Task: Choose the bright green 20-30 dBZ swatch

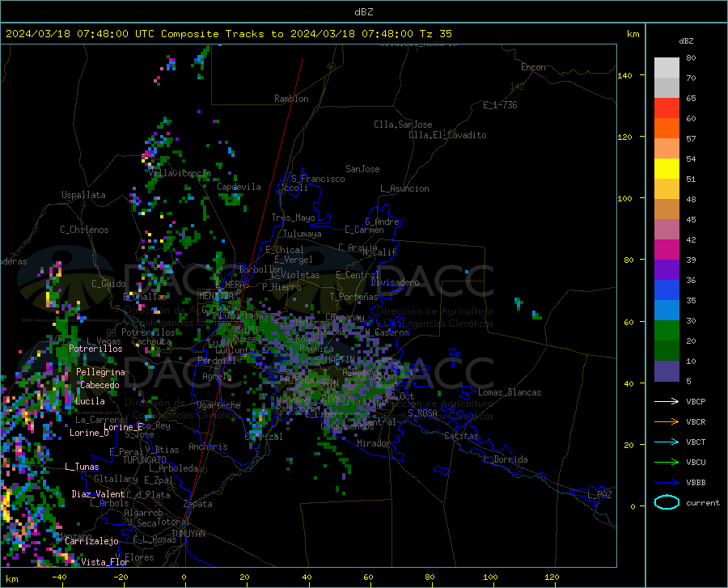Action: 667,331
